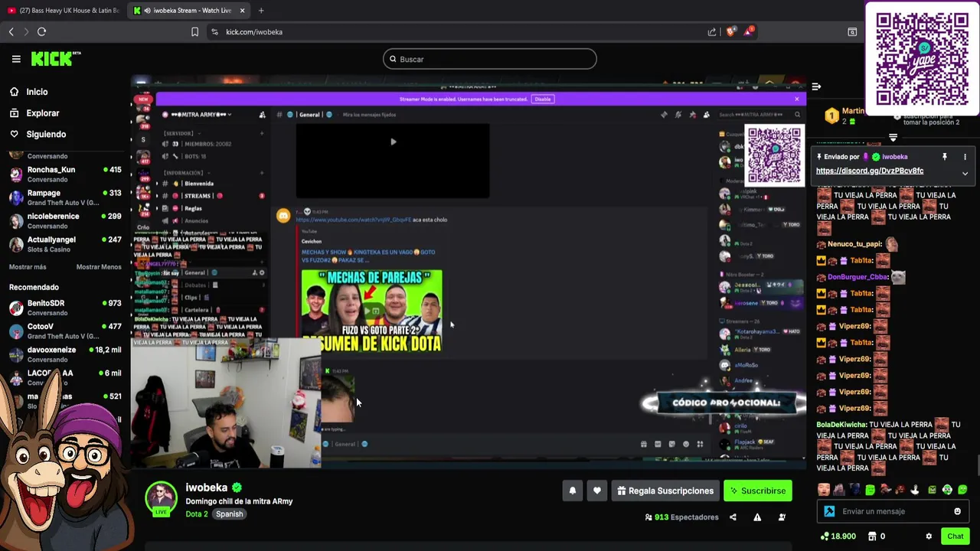Image resolution: width=980 pixels, height=551 pixels.
Task: Reload the page with the refresh icon
Action: 41,31
